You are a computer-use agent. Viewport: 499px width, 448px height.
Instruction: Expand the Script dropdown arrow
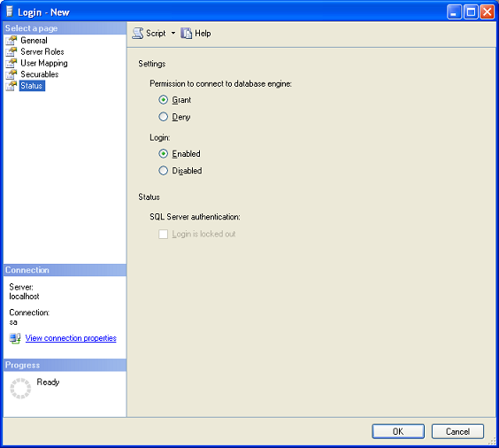click(173, 33)
